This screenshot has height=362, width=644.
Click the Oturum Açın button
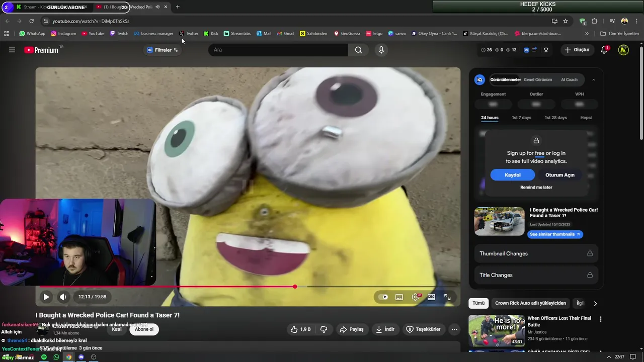click(x=560, y=175)
